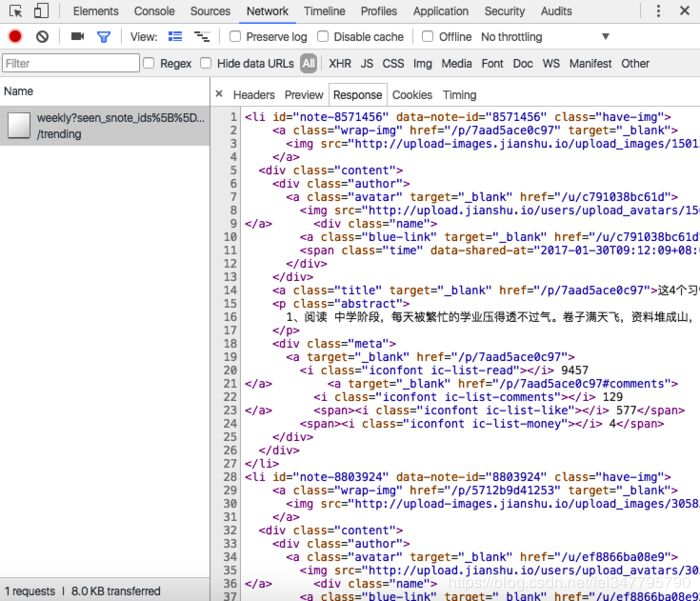Click the comments count 129
Image resolution: width=700 pixels, height=601 pixels.
612,397
